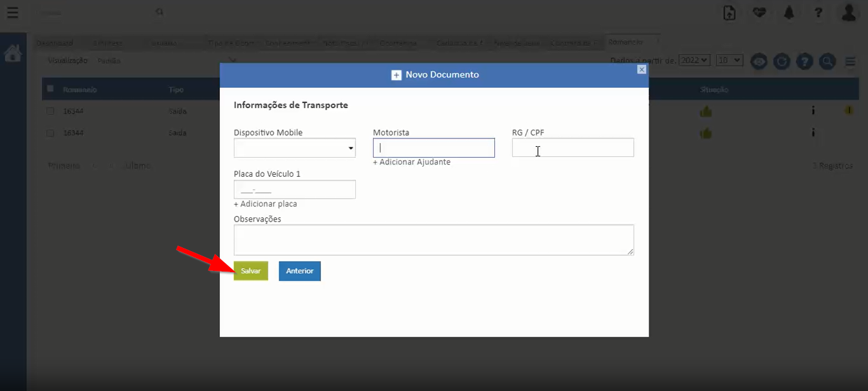The width and height of the screenshot is (868, 391).
Task: Open the records-per-page dropdown showing 10
Action: [x=729, y=60]
